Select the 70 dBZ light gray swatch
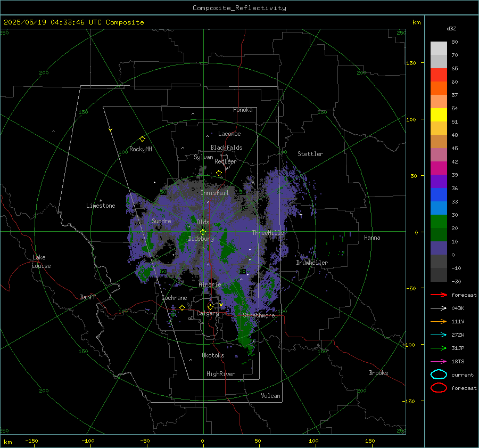Image resolution: width=479 pixels, height=448 pixels. 439,48
